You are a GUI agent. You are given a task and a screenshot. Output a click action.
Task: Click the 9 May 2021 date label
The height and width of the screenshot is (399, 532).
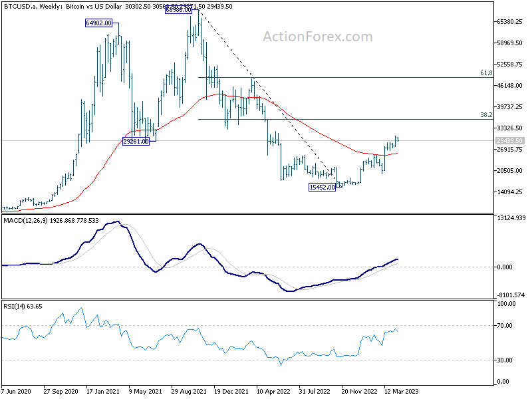click(146, 392)
